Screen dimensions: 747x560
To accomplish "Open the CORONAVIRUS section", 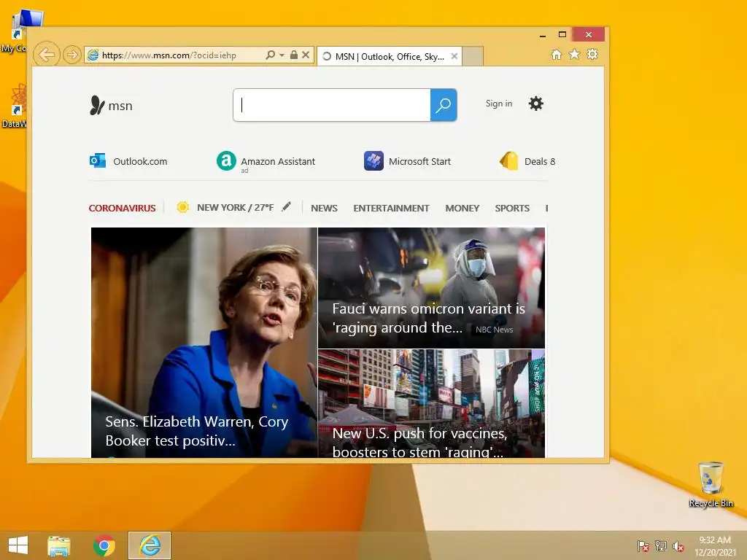I will (x=122, y=208).
